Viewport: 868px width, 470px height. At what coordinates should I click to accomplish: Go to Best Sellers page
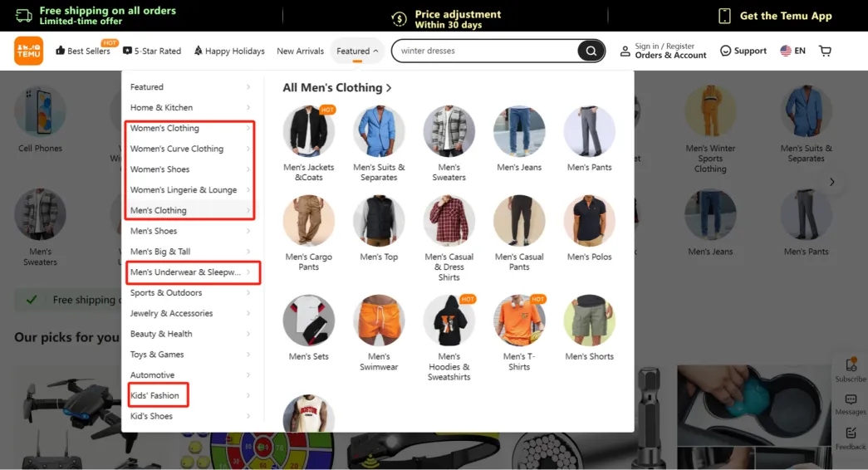(x=83, y=51)
